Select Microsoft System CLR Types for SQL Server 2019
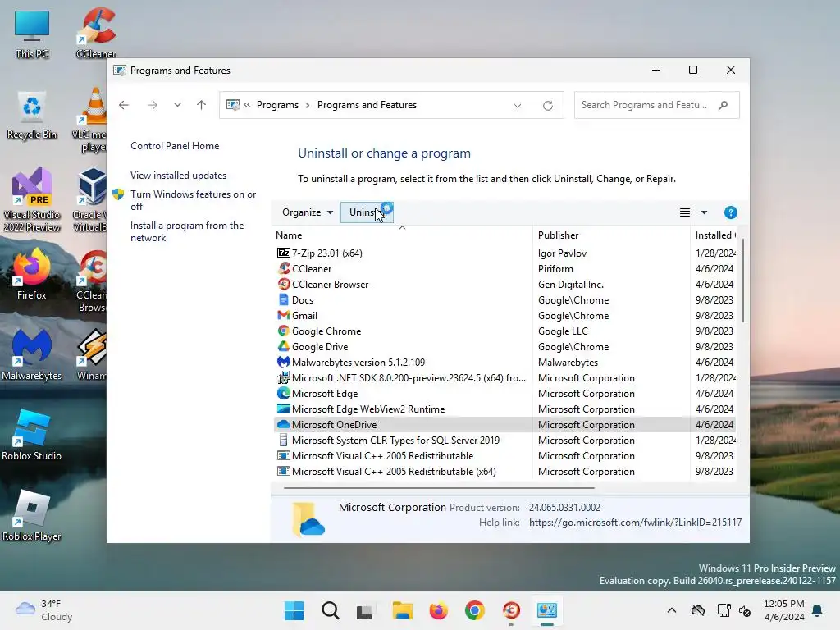This screenshot has height=630, width=840. point(505,440)
